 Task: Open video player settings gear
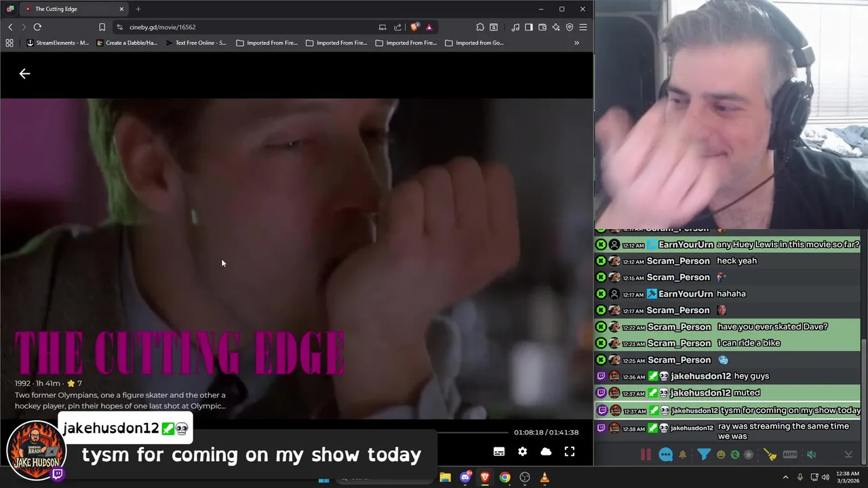[x=523, y=451]
